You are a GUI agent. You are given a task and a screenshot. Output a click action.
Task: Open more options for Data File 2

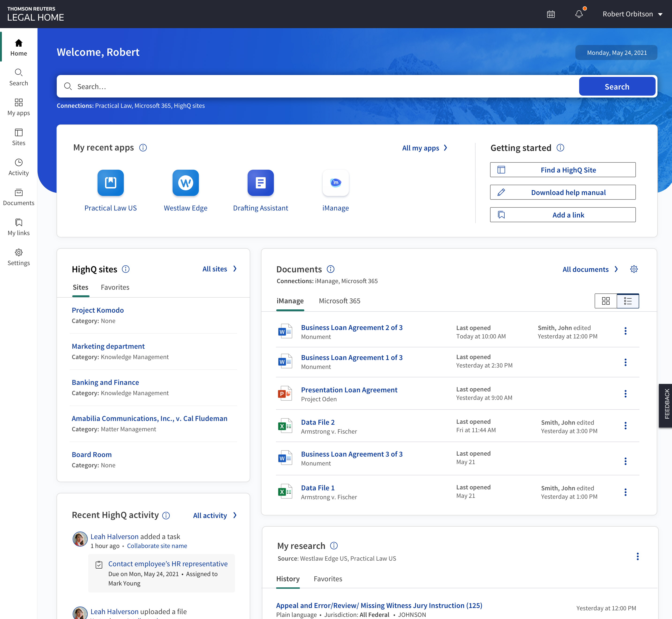tap(625, 425)
